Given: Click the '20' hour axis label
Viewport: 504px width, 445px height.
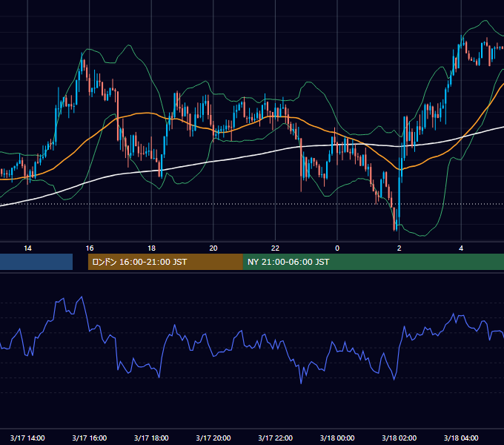Looking at the screenshot, I should pyautogui.click(x=213, y=248).
